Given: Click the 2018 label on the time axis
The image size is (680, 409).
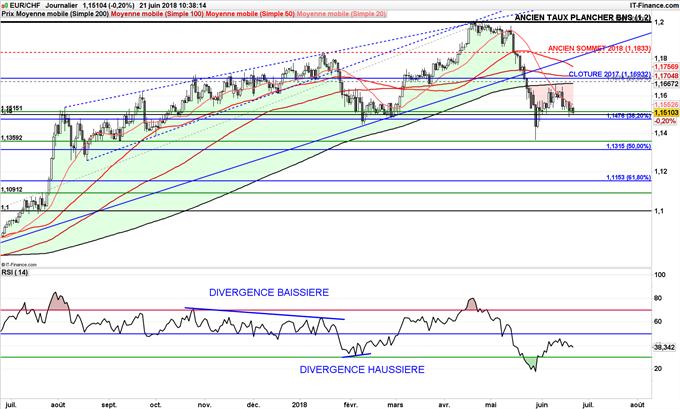Looking at the screenshot, I should 299,405.
